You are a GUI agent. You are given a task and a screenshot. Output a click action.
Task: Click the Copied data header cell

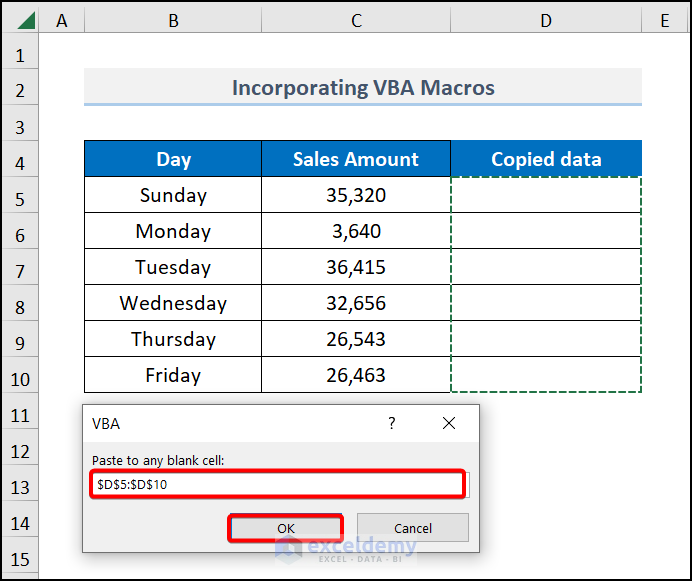point(546,159)
